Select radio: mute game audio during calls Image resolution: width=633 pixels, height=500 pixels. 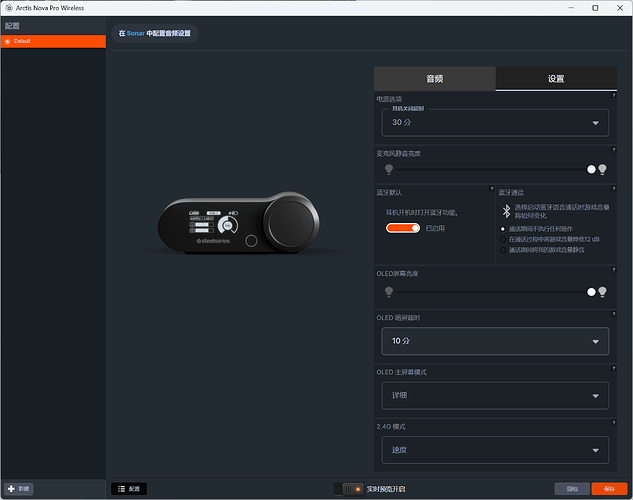pyautogui.click(x=503, y=250)
